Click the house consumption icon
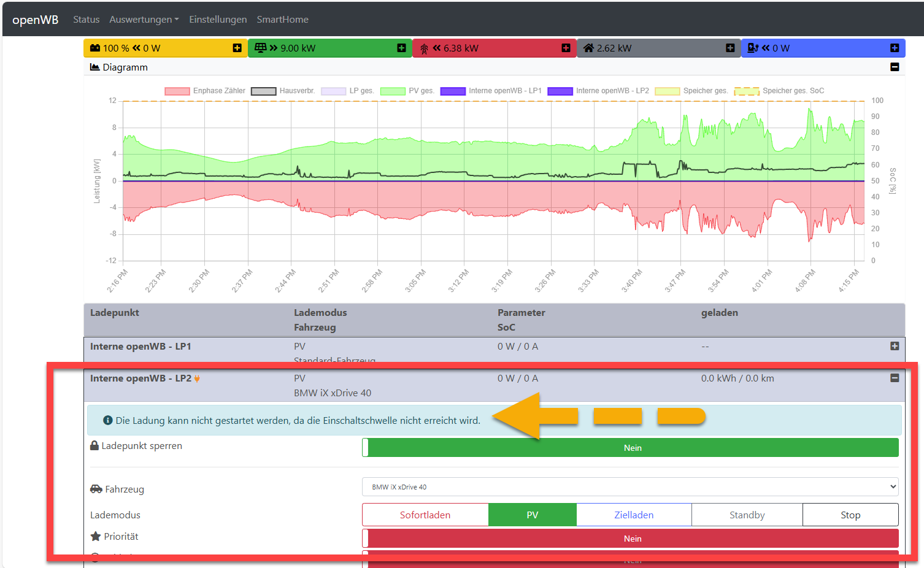The width and height of the screenshot is (924, 568). pyautogui.click(x=588, y=48)
